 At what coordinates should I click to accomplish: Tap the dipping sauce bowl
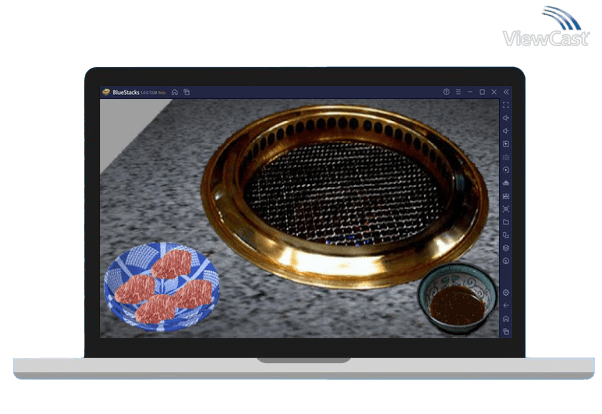click(457, 298)
